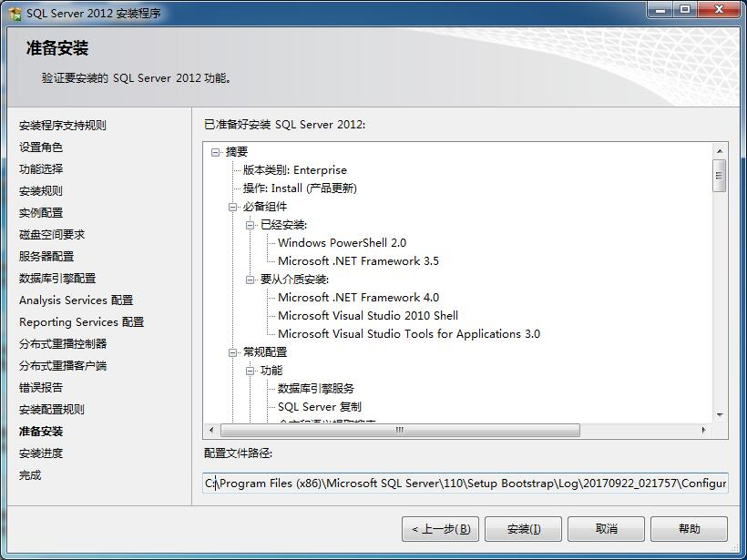The width and height of the screenshot is (747, 560).
Task: Click the SQL Server setup title bar icon
Action: click(x=15, y=14)
